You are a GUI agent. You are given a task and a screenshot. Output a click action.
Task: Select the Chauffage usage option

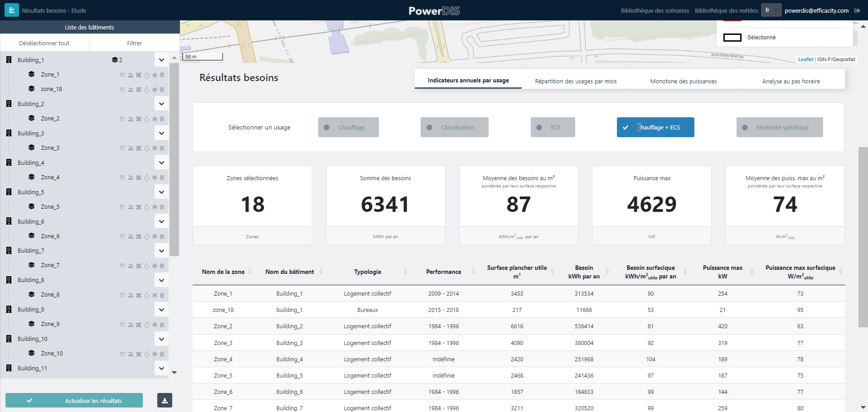(x=348, y=127)
